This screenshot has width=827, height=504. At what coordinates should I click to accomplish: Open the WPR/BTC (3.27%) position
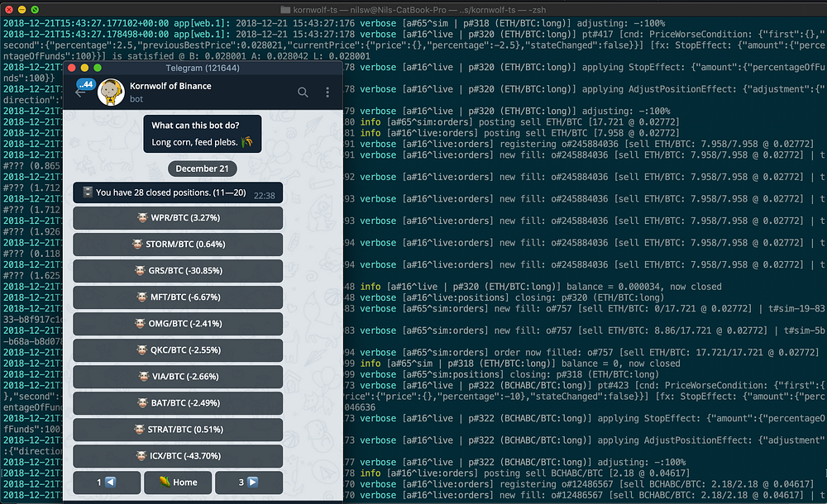178,218
